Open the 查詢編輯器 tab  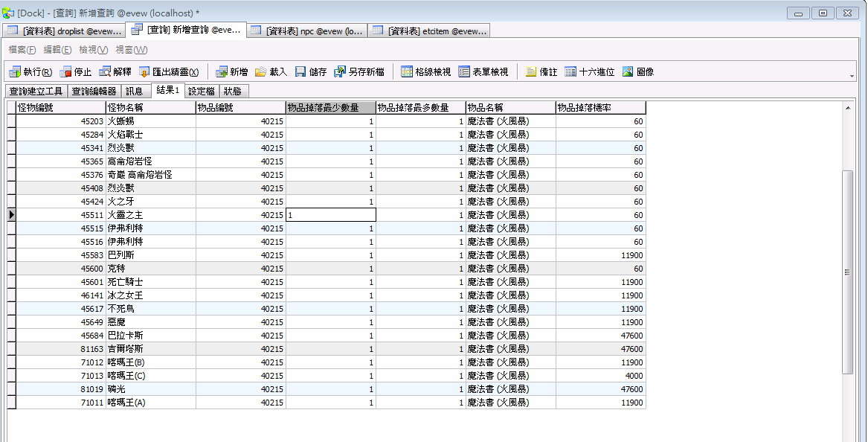(94, 91)
